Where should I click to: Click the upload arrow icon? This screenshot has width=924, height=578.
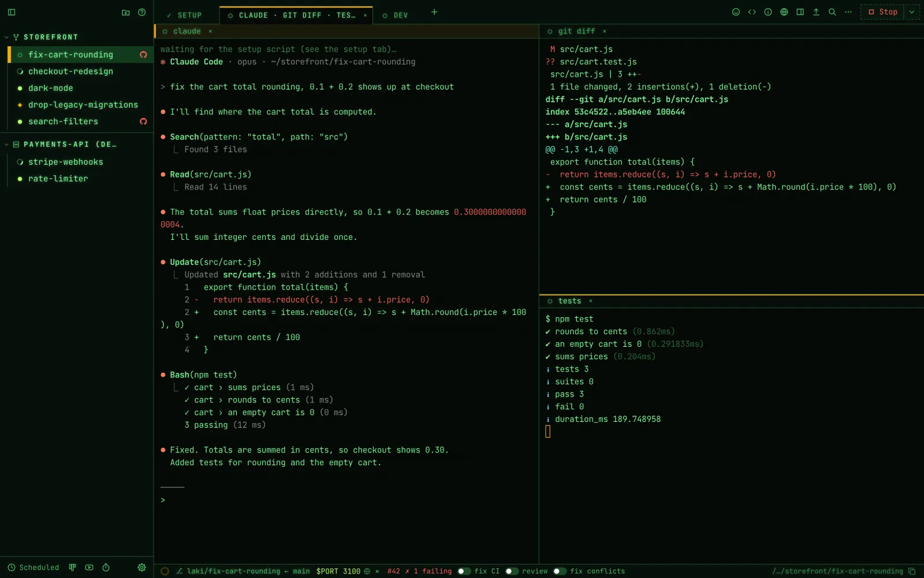(x=816, y=12)
